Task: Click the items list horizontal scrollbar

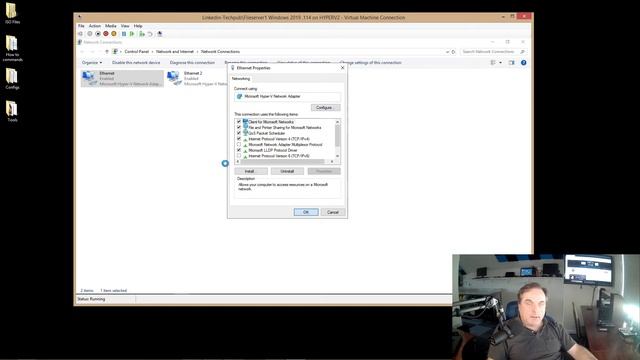Action: click(283, 161)
